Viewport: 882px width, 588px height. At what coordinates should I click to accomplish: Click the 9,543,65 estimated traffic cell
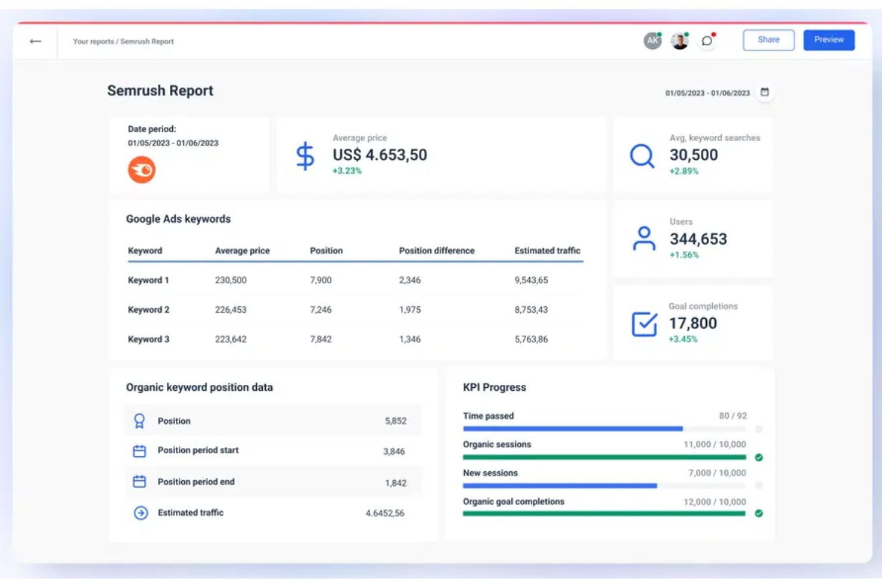pyautogui.click(x=532, y=280)
